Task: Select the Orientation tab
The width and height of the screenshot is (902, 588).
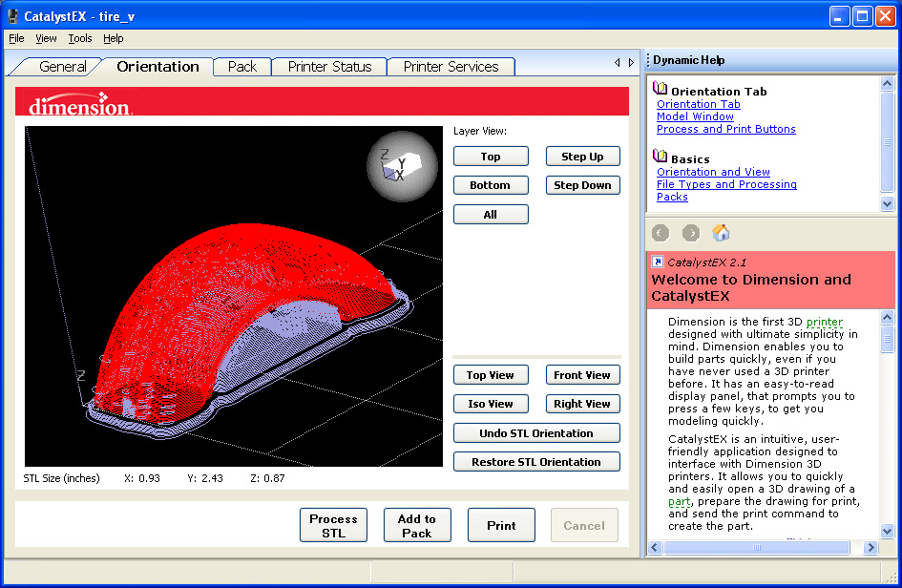Action: pyautogui.click(x=157, y=67)
